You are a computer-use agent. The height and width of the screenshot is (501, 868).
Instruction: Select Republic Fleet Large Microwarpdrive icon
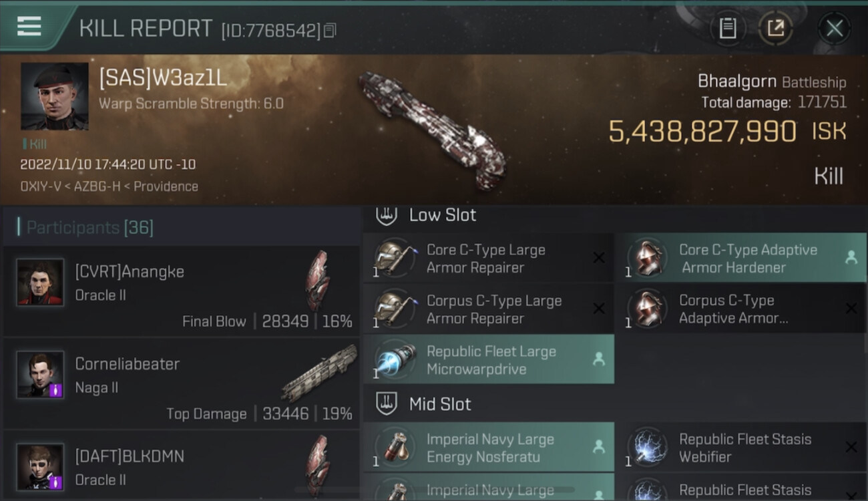(393, 360)
